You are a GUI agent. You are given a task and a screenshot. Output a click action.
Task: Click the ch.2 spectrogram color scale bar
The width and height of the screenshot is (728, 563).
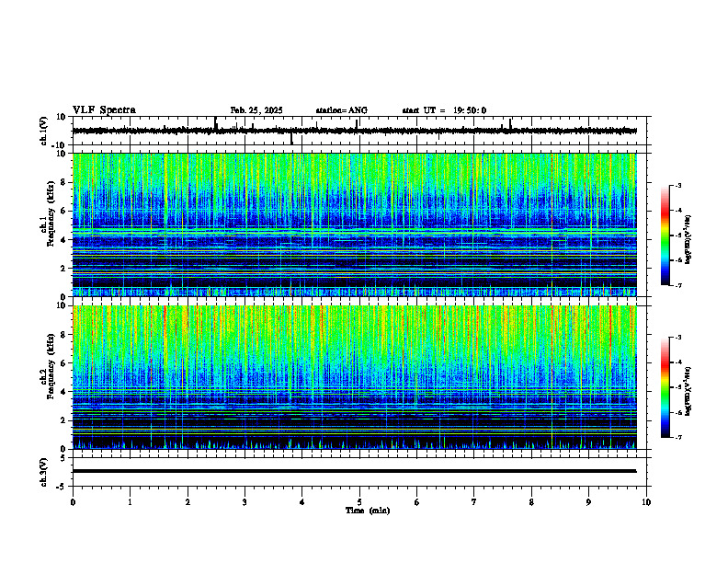coord(665,387)
